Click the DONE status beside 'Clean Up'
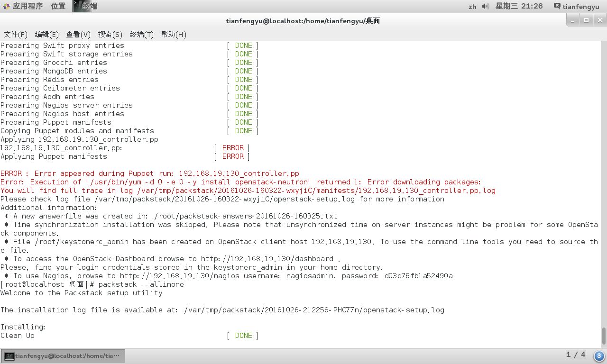 click(243, 336)
